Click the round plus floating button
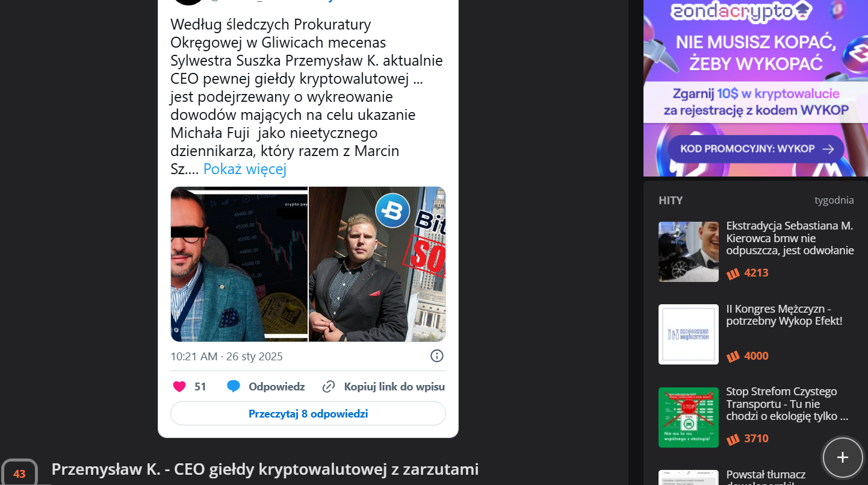The height and width of the screenshot is (485, 868). pos(843,457)
